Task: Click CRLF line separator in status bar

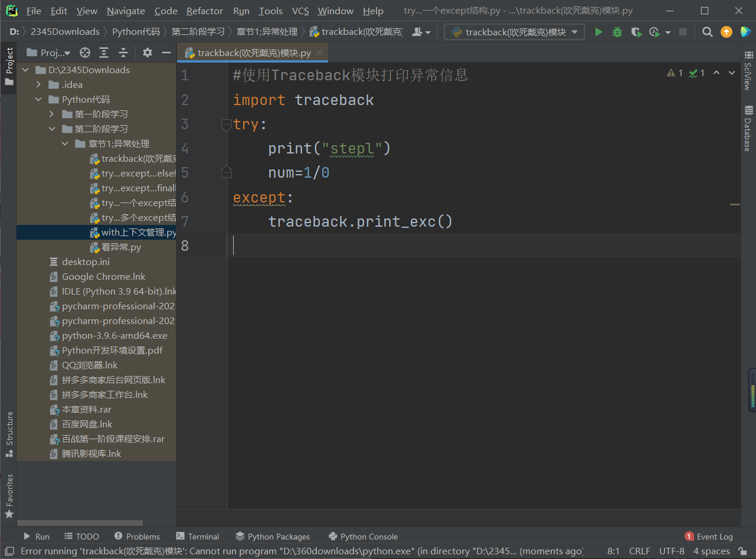Action: pyautogui.click(x=640, y=551)
